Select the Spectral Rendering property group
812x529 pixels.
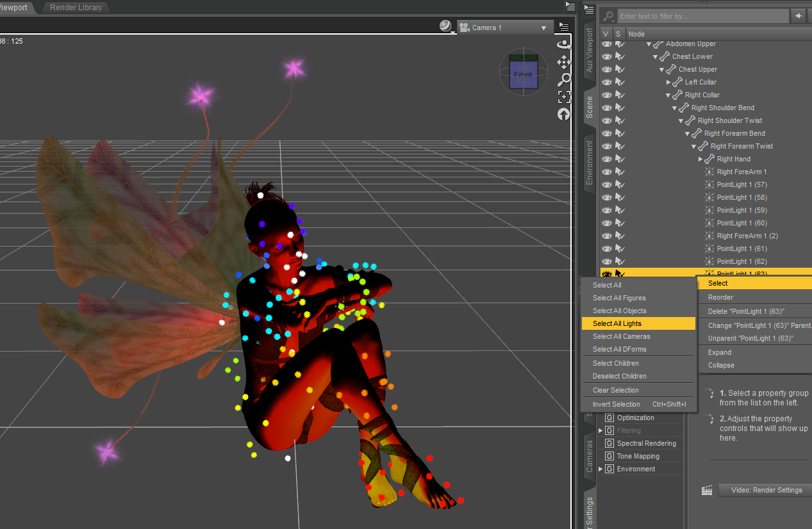(646, 443)
